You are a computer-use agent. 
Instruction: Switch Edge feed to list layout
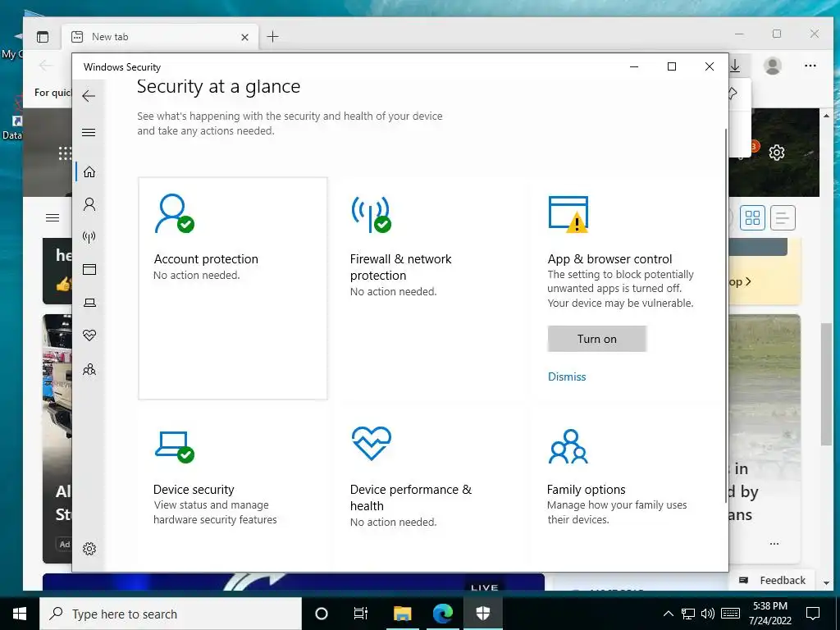click(782, 217)
